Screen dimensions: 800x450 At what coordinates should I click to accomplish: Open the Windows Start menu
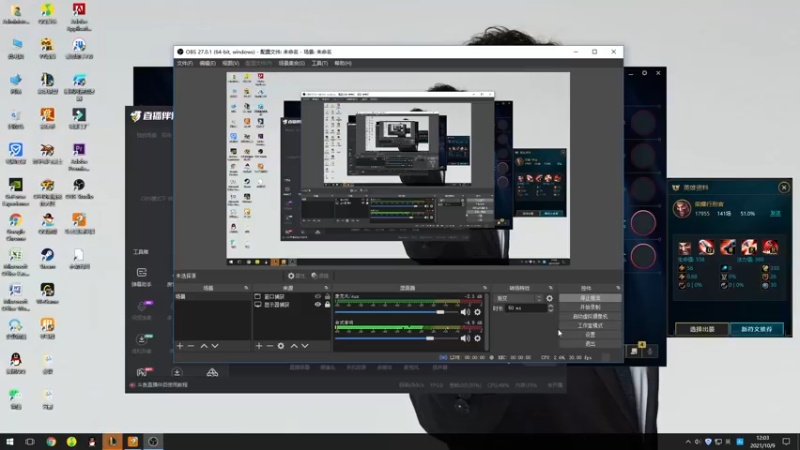pyautogui.click(x=9, y=441)
